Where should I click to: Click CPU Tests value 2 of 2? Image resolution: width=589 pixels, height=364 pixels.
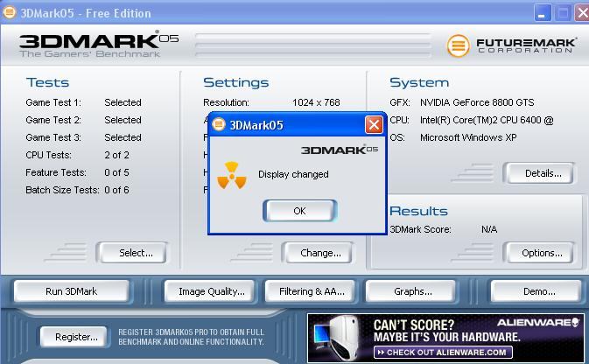[x=116, y=155]
